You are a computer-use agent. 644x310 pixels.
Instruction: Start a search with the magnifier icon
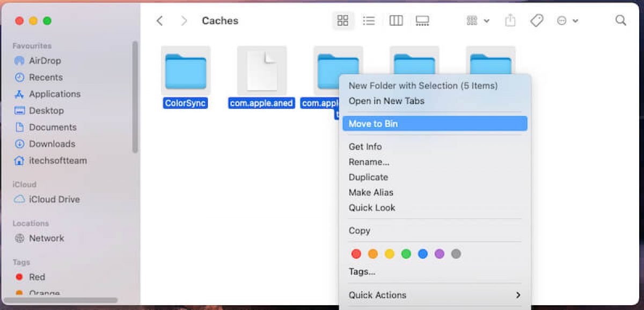620,20
